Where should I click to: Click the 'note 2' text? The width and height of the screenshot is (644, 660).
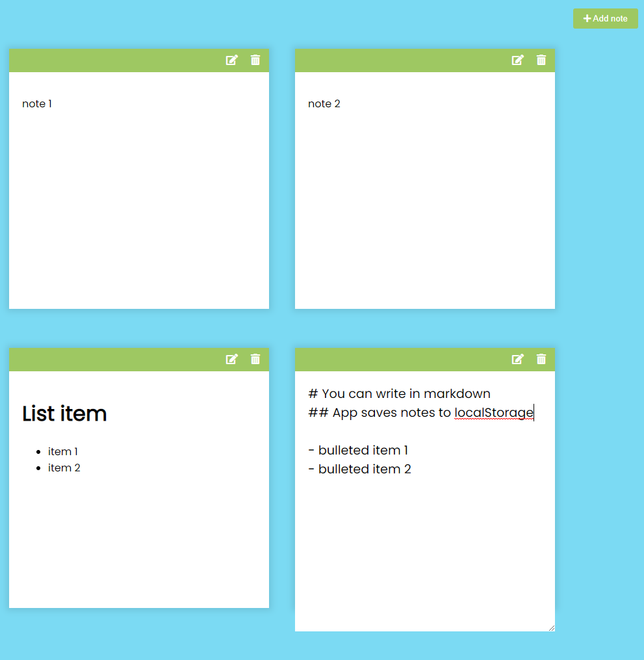tap(324, 103)
